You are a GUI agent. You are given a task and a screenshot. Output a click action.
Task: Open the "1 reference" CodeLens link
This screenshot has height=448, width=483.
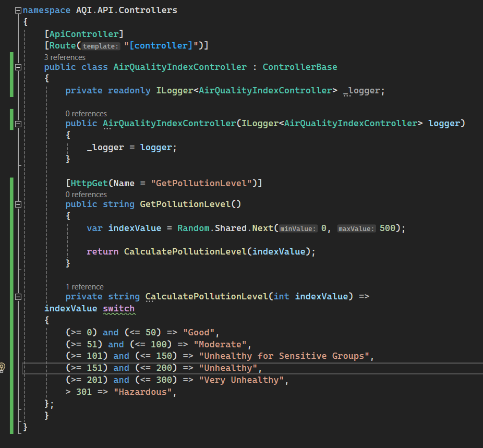click(x=84, y=287)
